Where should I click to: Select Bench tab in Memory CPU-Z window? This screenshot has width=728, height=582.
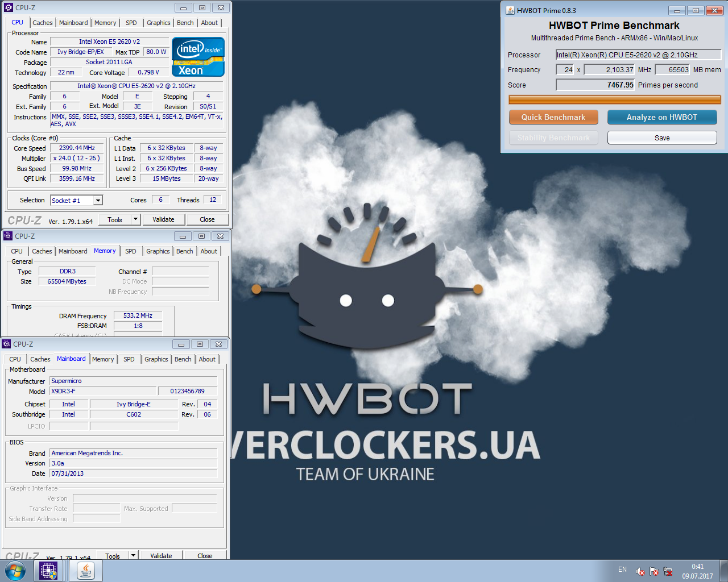[x=185, y=251]
